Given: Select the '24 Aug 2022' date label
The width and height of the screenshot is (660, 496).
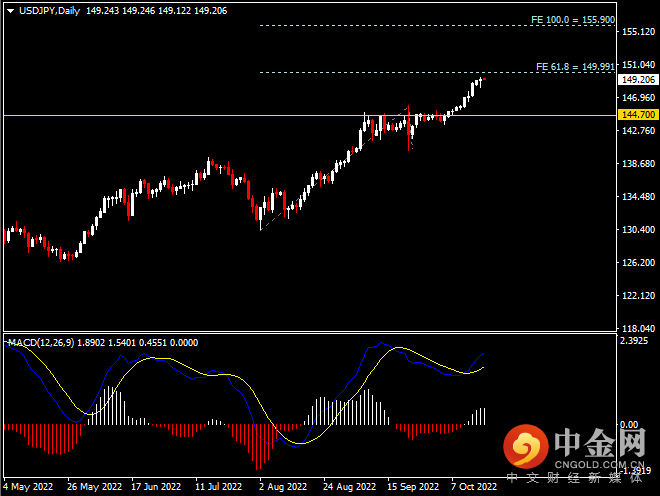Looking at the screenshot, I should coord(349,487).
